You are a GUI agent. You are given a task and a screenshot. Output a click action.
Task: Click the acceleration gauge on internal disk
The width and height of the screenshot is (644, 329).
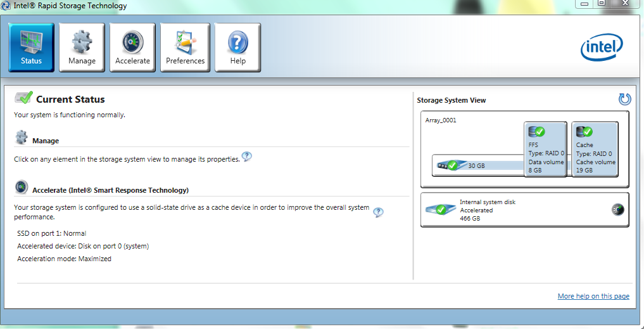point(617,209)
